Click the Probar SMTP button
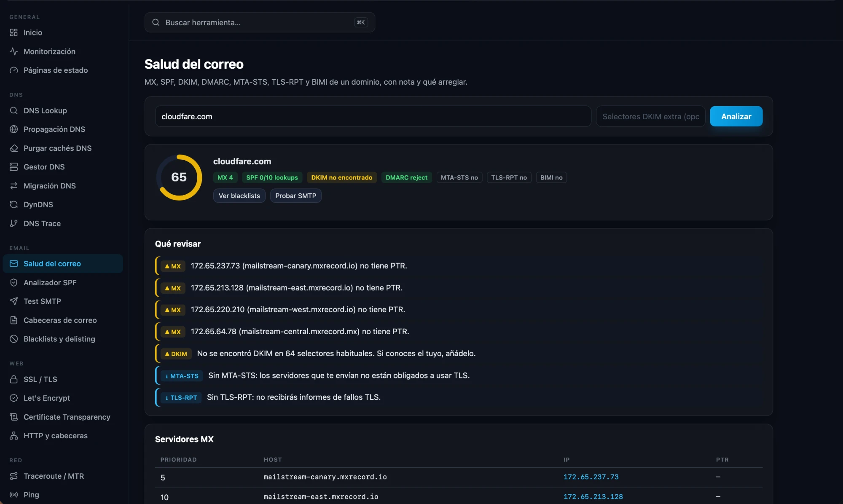The width and height of the screenshot is (843, 504). 295,196
